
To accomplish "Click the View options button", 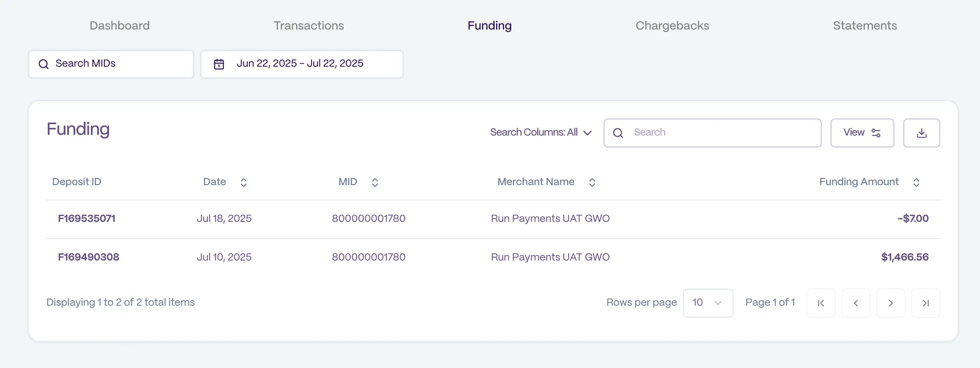I will [862, 133].
